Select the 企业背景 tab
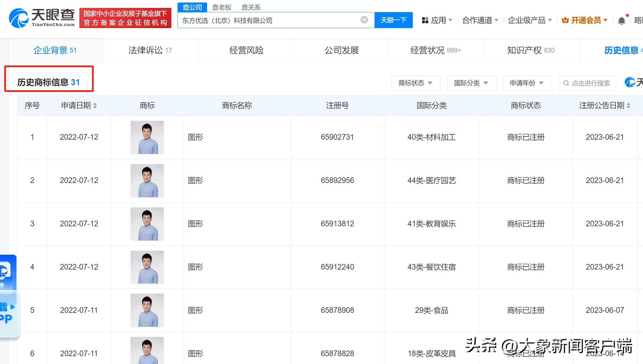Viewport: 643px width, 364px height. (56, 51)
